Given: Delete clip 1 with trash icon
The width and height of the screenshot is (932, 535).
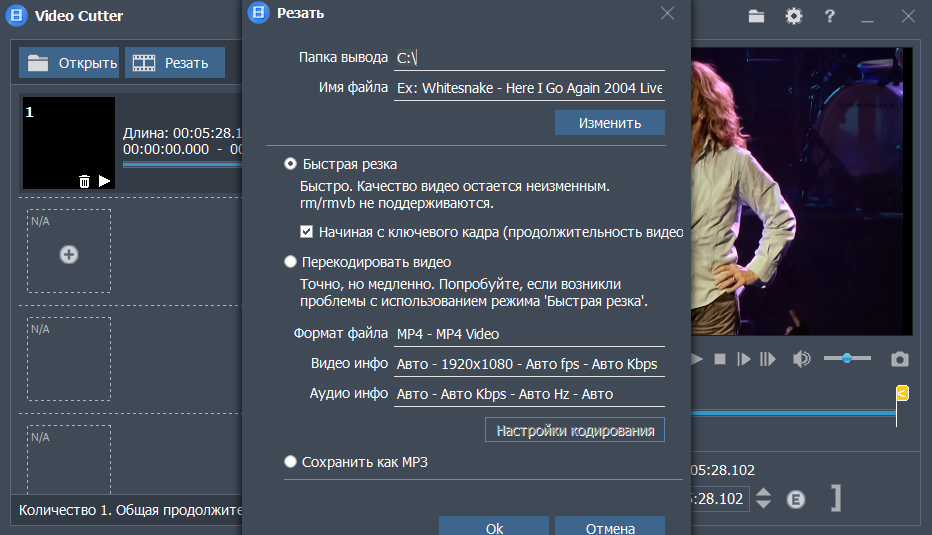Looking at the screenshot, I should (x=84, y=181).
